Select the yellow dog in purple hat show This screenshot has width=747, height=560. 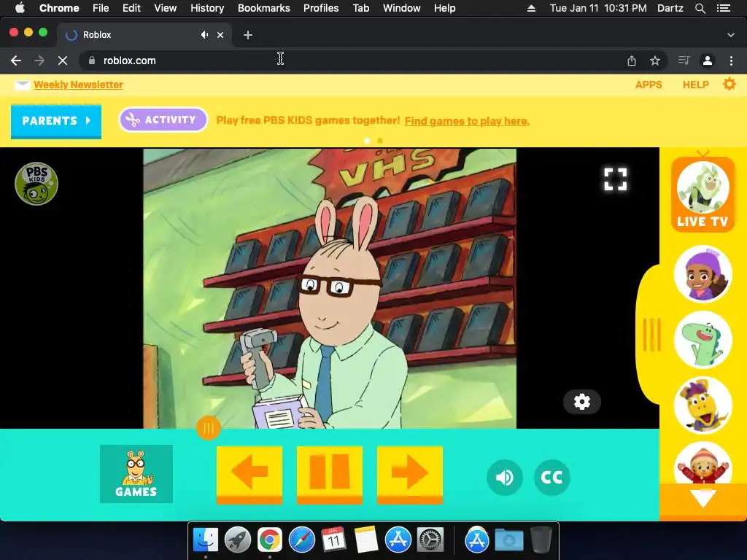click(703, 405)
